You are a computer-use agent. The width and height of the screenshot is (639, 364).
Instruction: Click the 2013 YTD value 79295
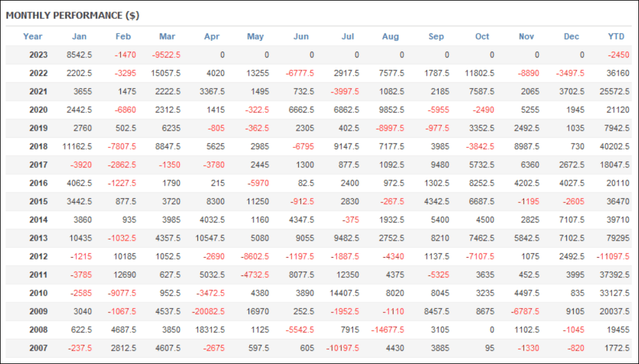(618, 238)
